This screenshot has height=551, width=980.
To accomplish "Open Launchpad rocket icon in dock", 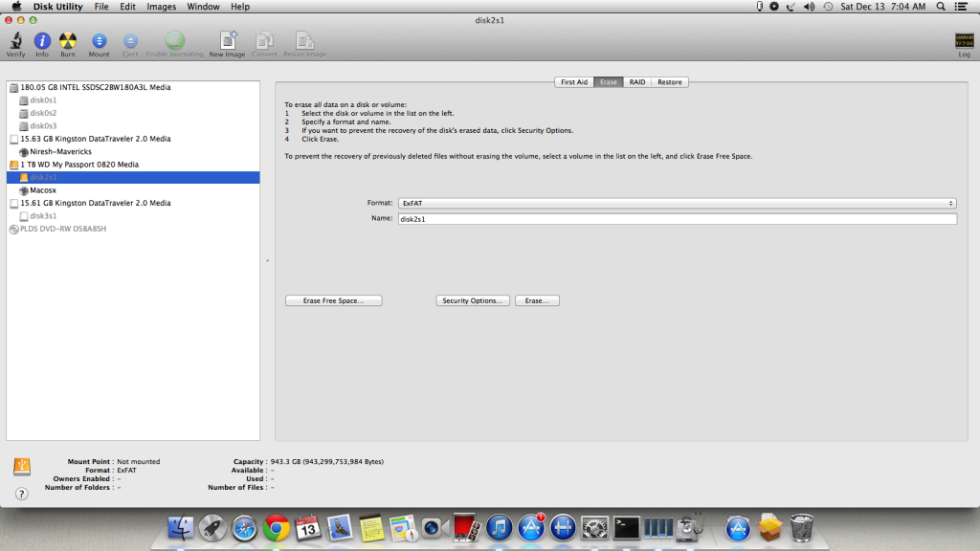I will tap(212, 528).
